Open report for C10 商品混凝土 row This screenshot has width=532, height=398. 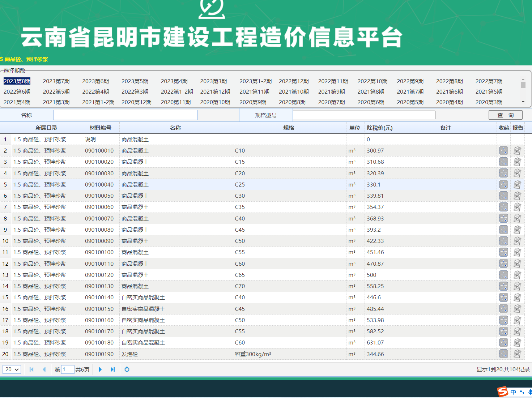[x=517, y=151]
